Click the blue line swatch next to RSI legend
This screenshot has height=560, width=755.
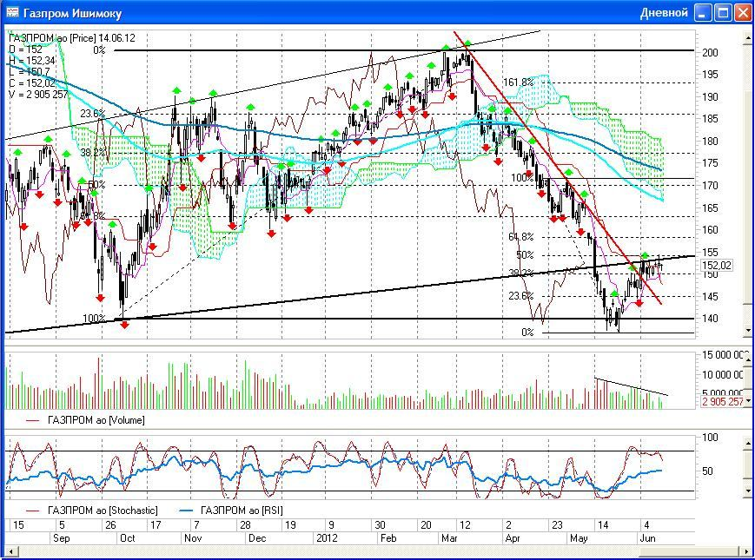click(x=186, y=511)
